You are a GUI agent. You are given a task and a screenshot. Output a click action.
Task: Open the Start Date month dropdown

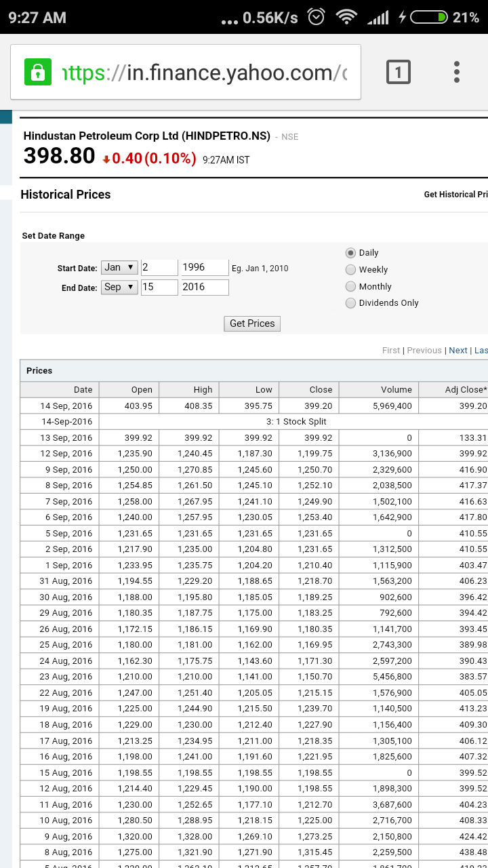click(x=119, y=268)
